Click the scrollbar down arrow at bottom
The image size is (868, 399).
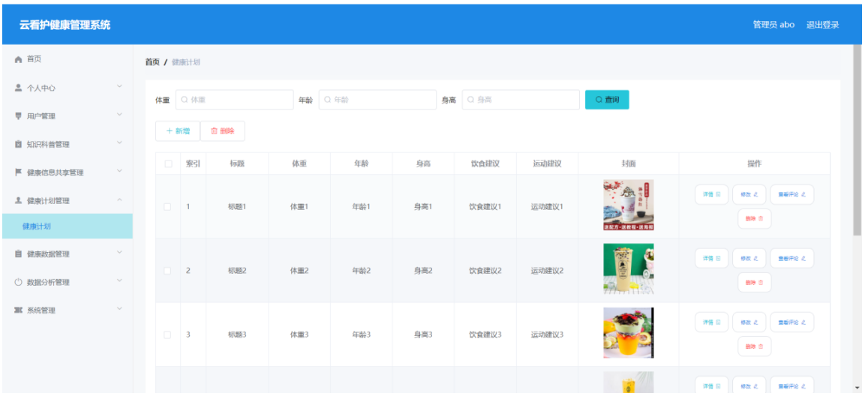pos(857,388)
